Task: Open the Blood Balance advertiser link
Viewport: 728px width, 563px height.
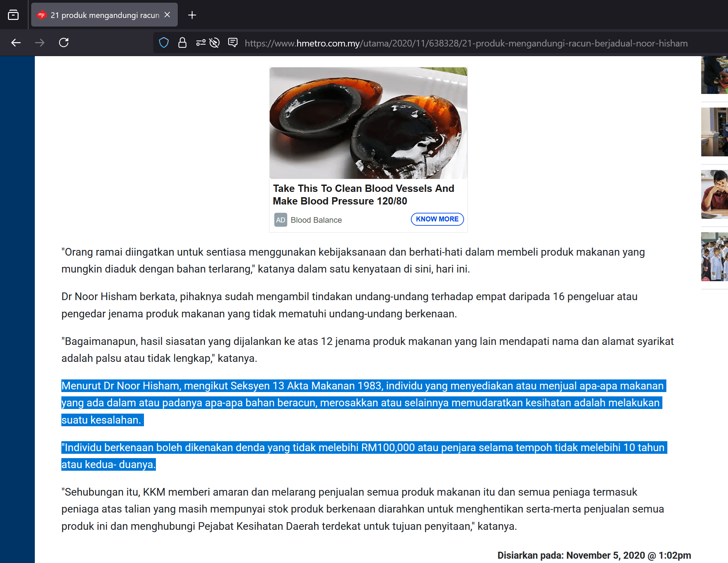Action: pyautogui.click(x=316, y=220)
